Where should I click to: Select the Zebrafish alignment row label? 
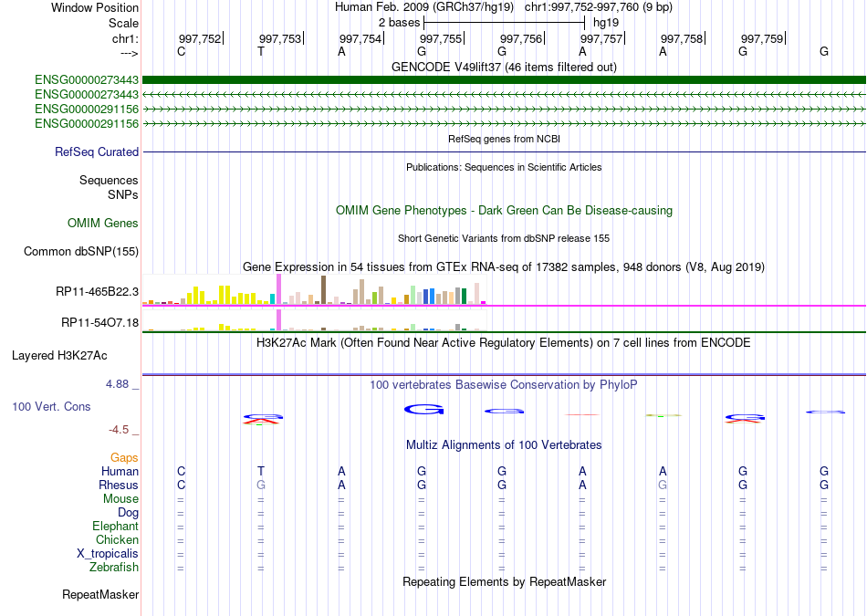[114, 568]
